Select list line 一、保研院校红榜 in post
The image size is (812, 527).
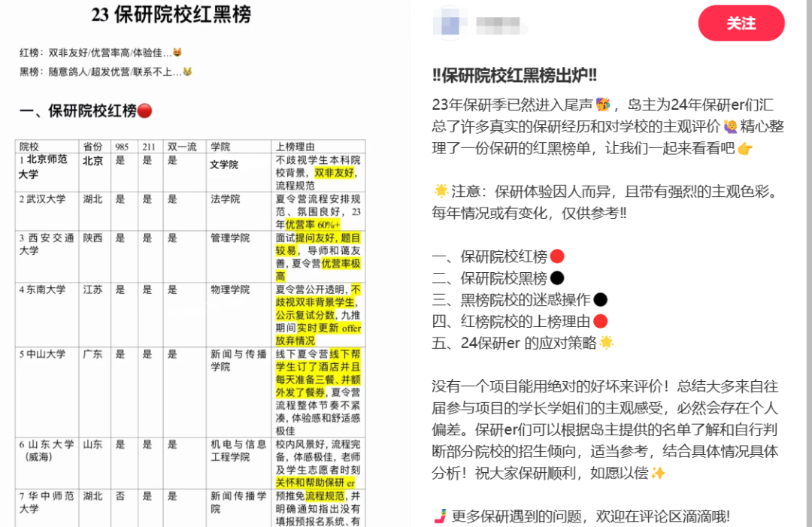pos(498,256)
